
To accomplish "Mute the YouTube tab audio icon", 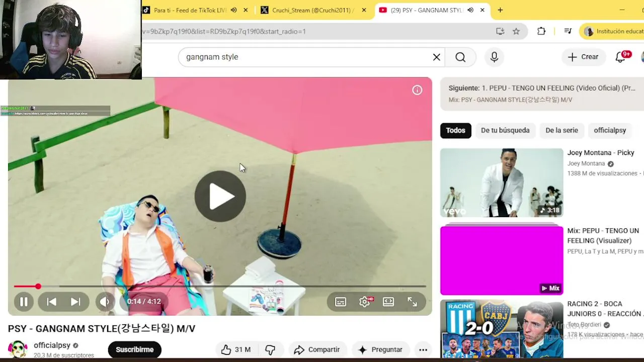I will tap(470, 10).
